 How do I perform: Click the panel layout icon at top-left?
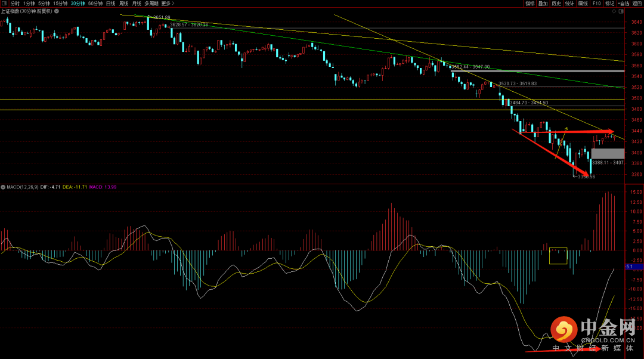[x=4, y=4]
